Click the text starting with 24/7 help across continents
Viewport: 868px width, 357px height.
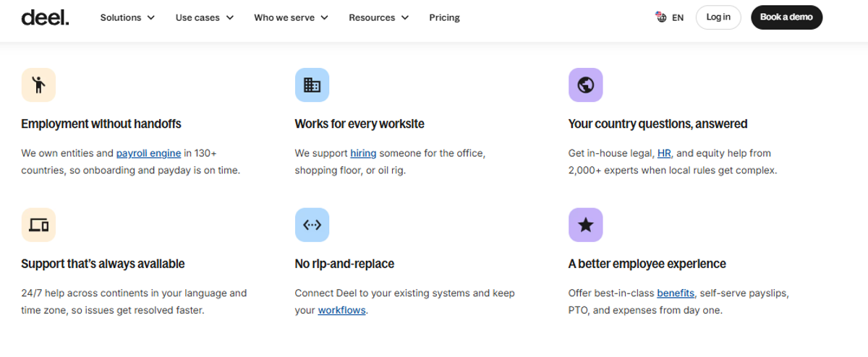[x=134, y=302]
